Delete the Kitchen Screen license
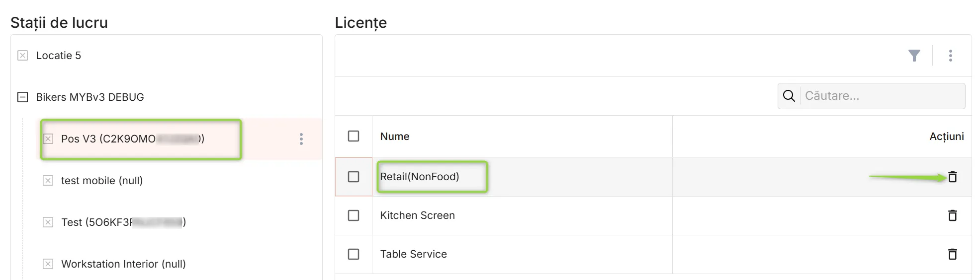 click(x=952, y=215)
